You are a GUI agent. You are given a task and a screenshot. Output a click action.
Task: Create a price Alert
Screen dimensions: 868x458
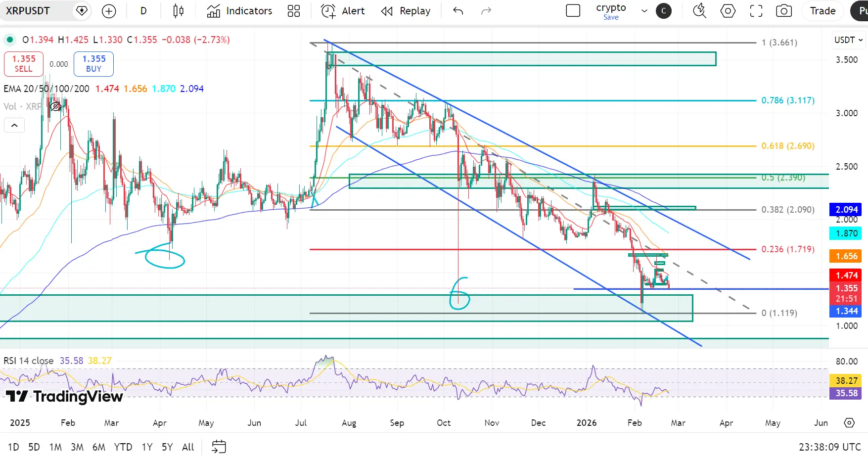pyautogui.click(x=343, y=11)
